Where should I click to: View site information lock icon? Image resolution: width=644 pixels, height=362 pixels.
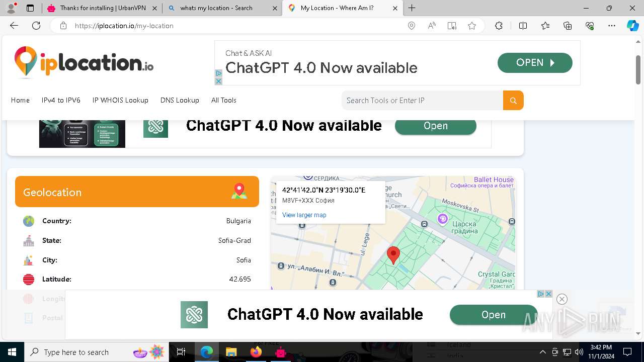pos(63,26)
